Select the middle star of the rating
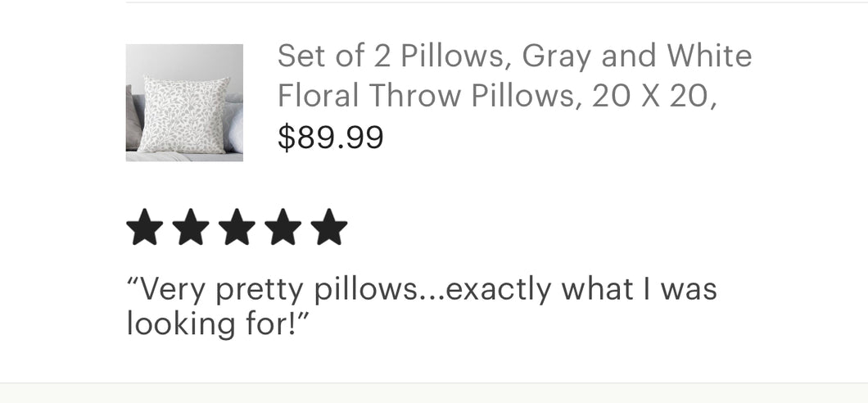The image size is (868, 403). click(237, 228)
